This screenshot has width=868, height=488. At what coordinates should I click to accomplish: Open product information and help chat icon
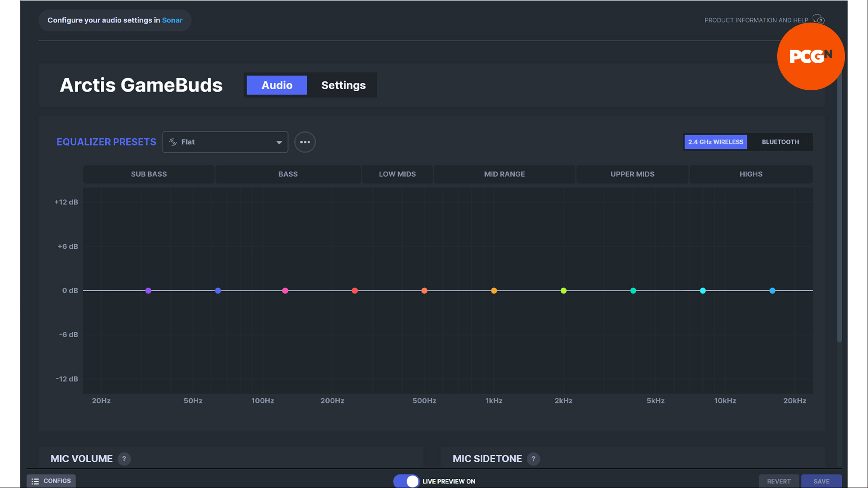(818, 20)
